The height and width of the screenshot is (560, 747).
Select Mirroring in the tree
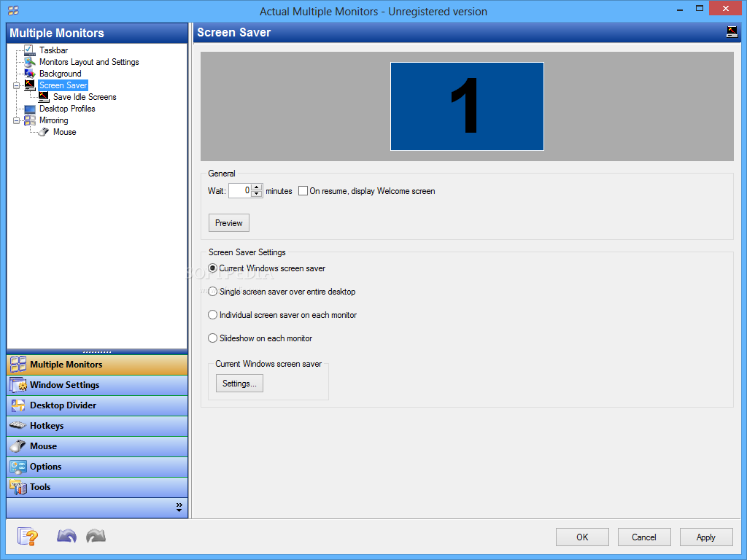(x=53, y=120)
